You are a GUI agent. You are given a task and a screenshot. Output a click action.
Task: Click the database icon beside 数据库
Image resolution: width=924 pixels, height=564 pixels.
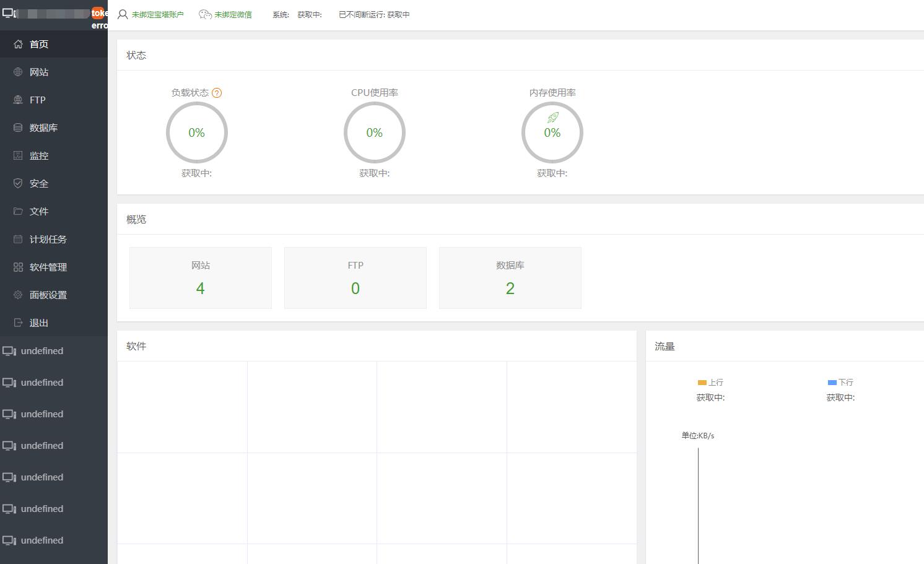[x=18, y=128]
